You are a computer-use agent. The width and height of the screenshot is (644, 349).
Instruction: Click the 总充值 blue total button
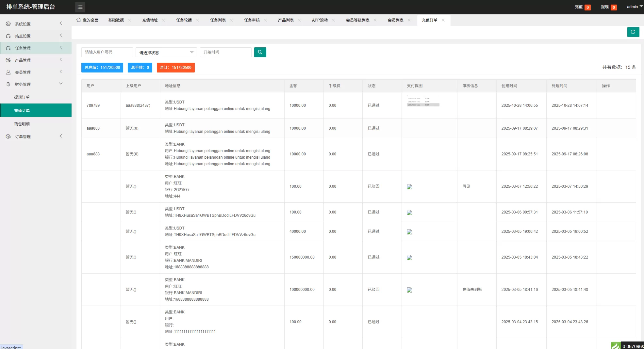pos(102,68)
